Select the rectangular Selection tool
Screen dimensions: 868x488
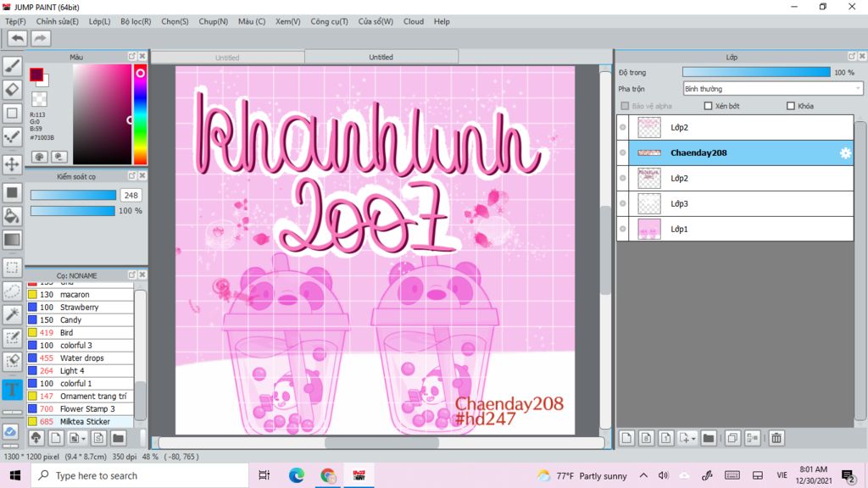[12, 267]
